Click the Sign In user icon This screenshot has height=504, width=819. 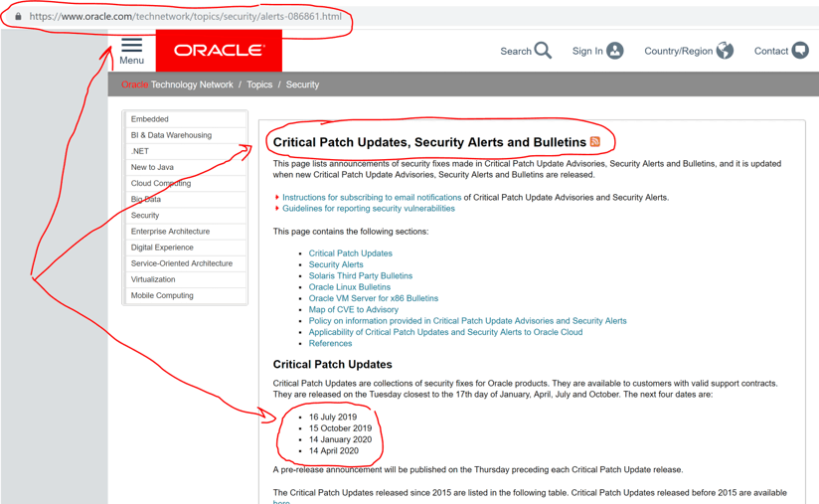coord(615,51)
